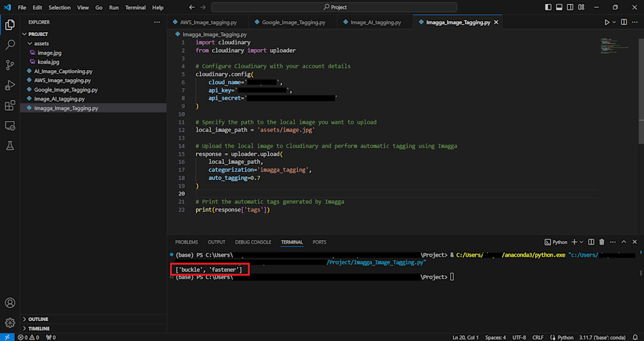Viewport: 644px width, 341px height.
Task: Open the Accounts menu icon
Action: click(10, 303)
